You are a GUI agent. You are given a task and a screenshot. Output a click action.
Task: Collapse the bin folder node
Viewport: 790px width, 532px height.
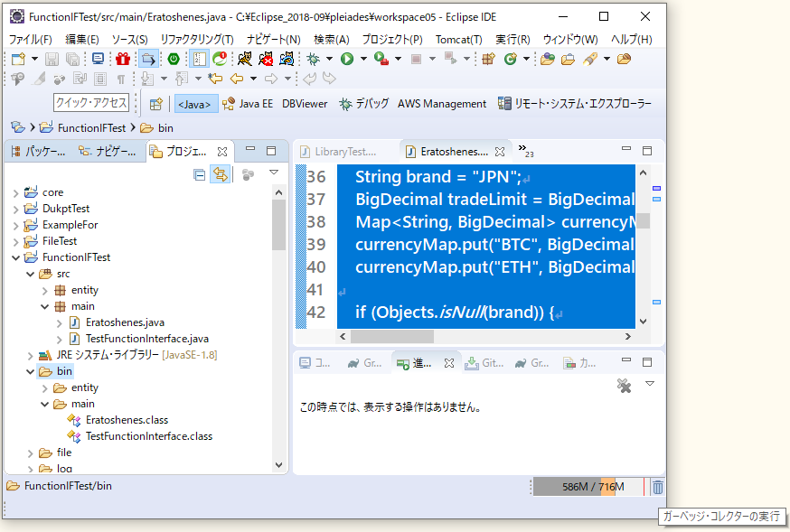pos(30,372)
